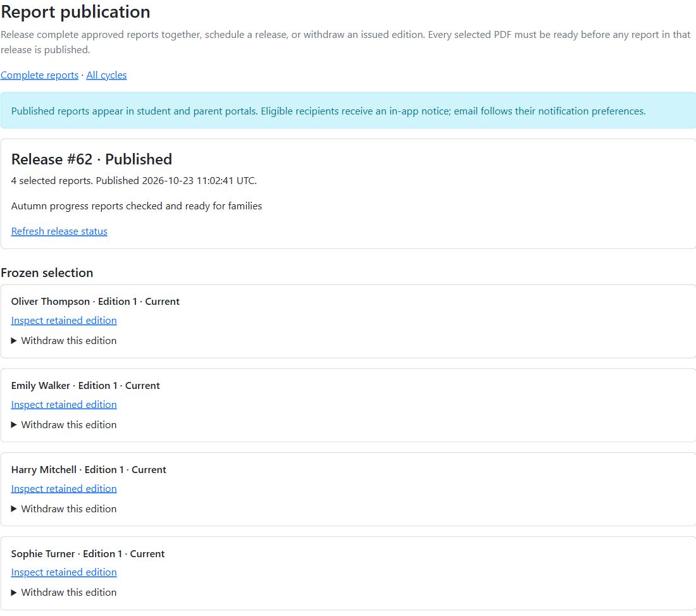Click the intro paragraph about releasing approved reports
Viewport: 696px width, 616px height.
point(345,42)
